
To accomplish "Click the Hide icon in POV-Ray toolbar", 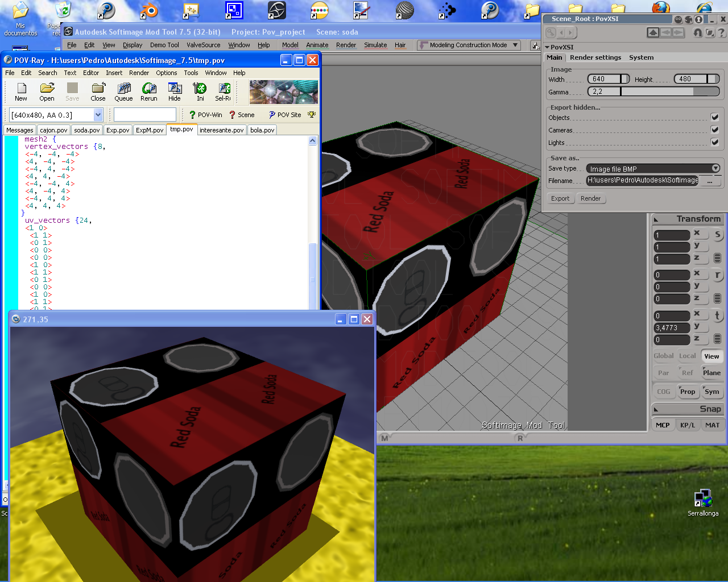I will tap(175, 92).
